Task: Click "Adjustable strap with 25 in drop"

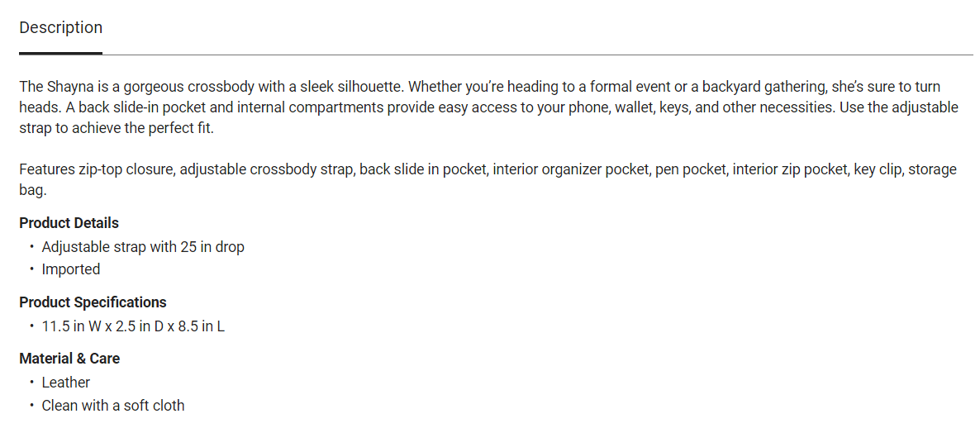Action: [143, 247]
